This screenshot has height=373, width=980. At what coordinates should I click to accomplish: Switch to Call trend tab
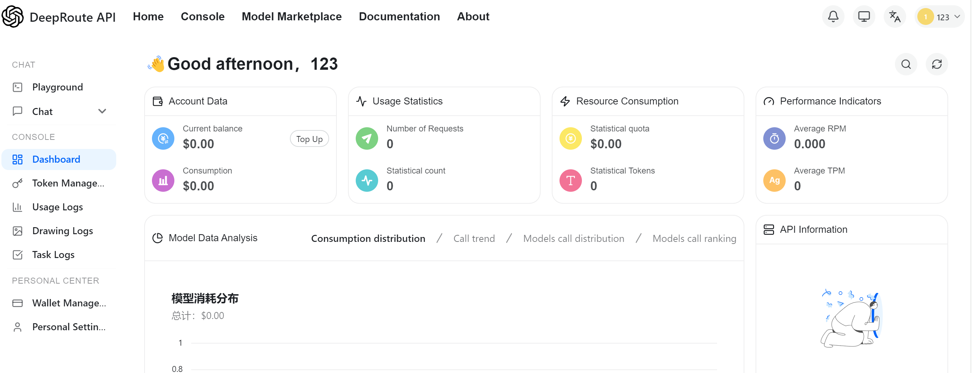(474, 238)
